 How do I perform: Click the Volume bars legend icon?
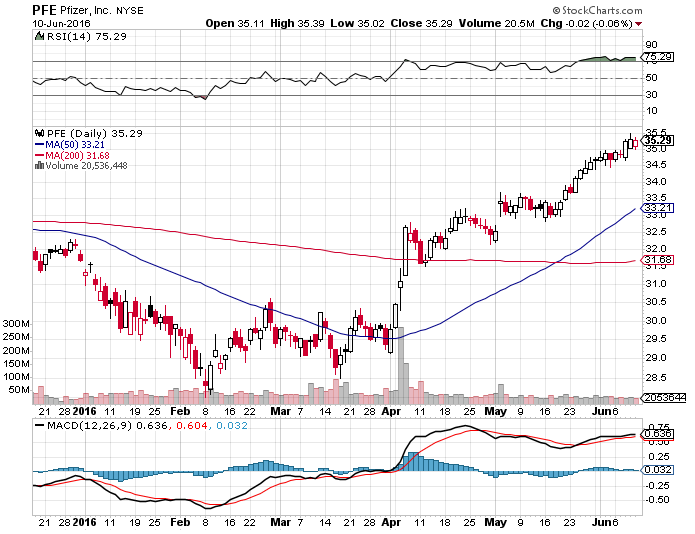click(39, 165)
